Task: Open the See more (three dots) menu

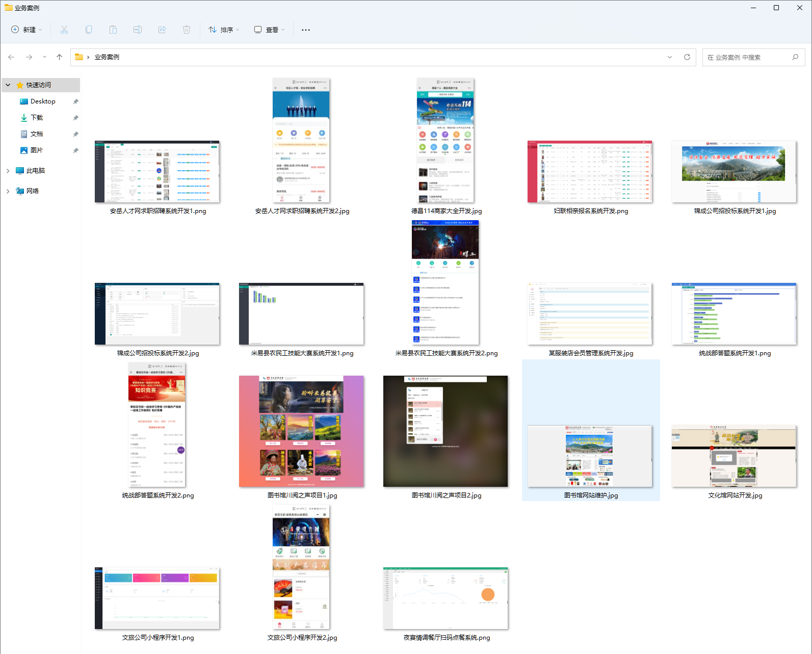Action: pyautogui.click(x=306, y=30)
